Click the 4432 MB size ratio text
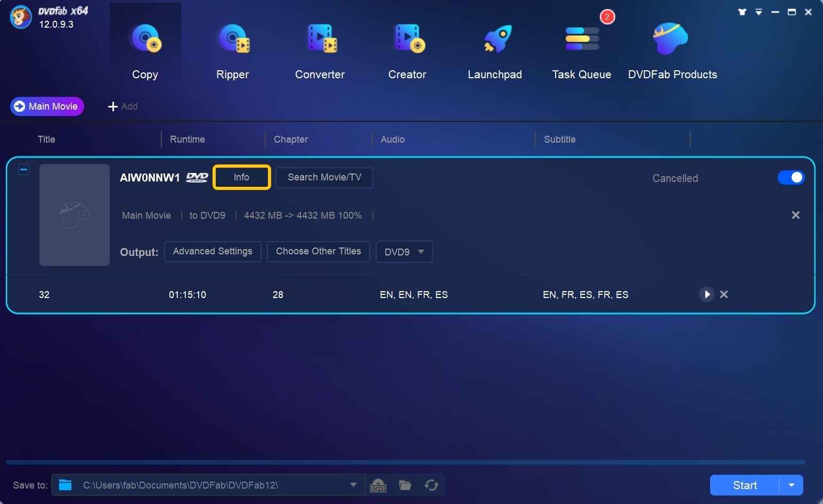Image resolution: width=823 pixels, height=504 pixels. click(303, 216)
